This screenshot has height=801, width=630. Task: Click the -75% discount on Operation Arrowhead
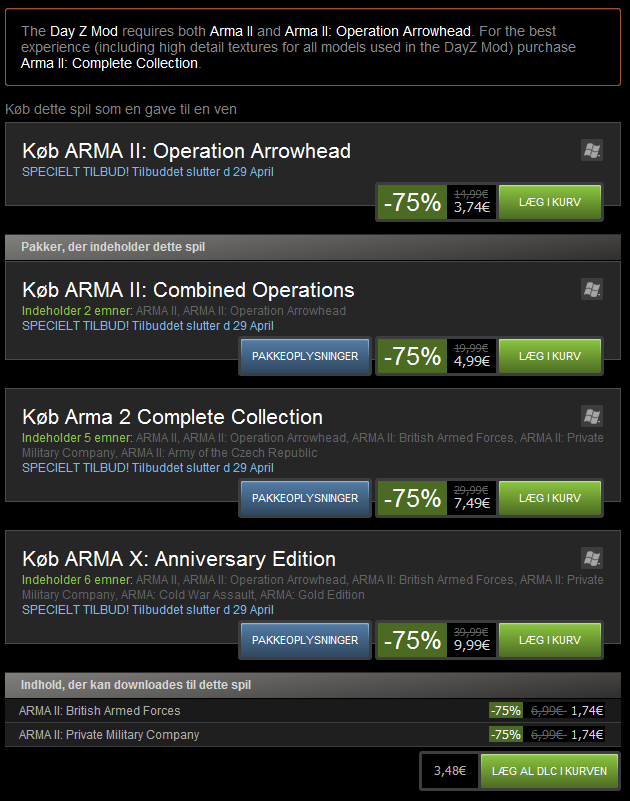412,202
